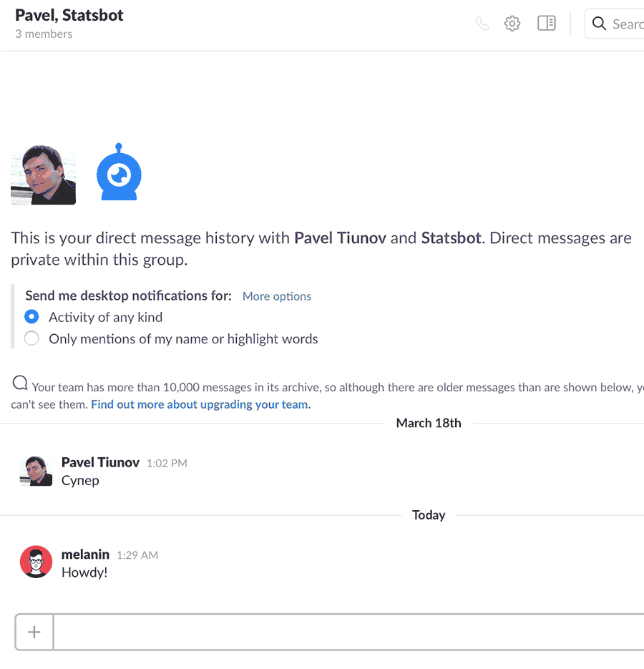Click Pavel Tiunov sender name in message
This screenshot has width=644, height=669.
pos(100,462)
